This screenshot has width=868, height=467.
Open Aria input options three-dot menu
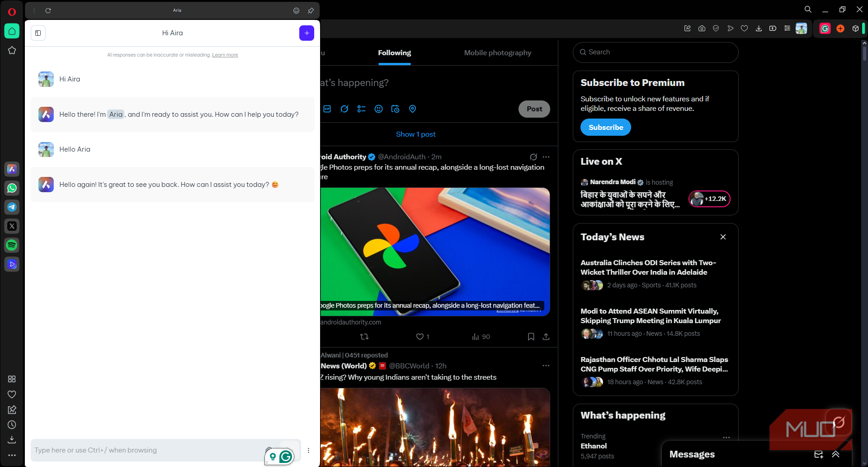coord(308,450)
